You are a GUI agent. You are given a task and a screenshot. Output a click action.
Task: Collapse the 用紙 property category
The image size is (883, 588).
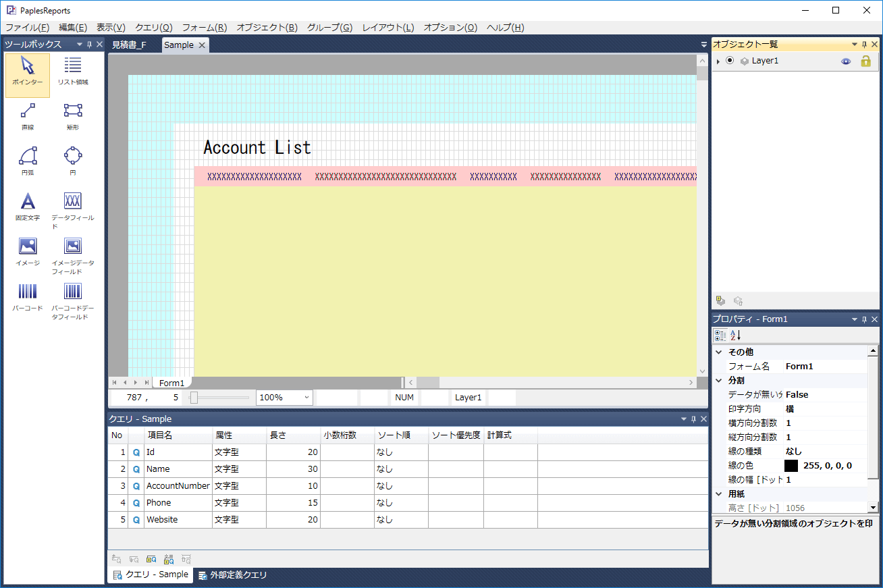tap(719, 493)
